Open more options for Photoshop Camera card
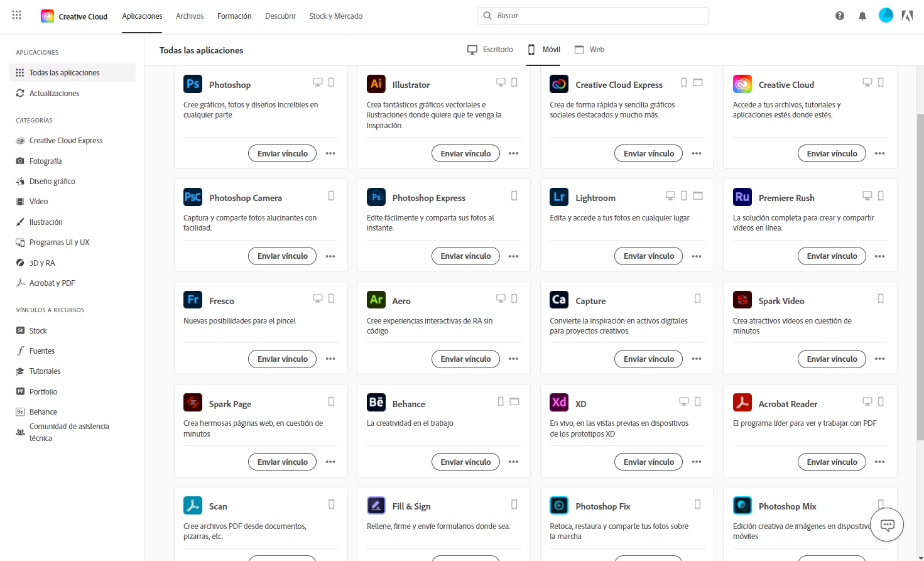 (x=330, y=256)
